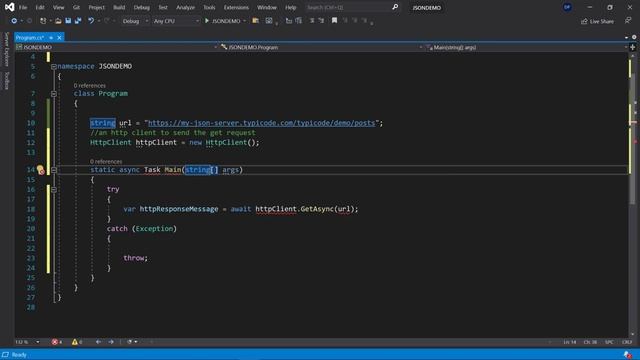Open the Debug menu
Image resolution: width=640 pixels, height=360 pixels.
[142, 7]
